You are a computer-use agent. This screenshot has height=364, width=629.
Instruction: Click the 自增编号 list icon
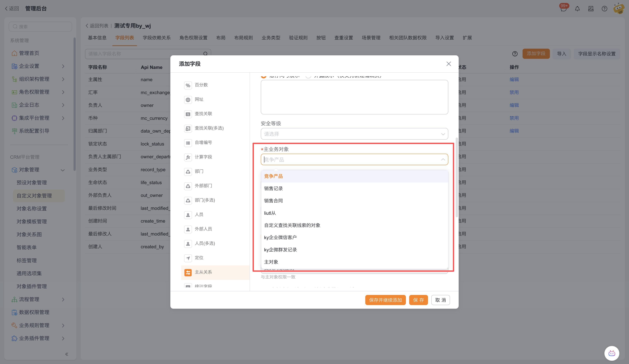point(188,143)
